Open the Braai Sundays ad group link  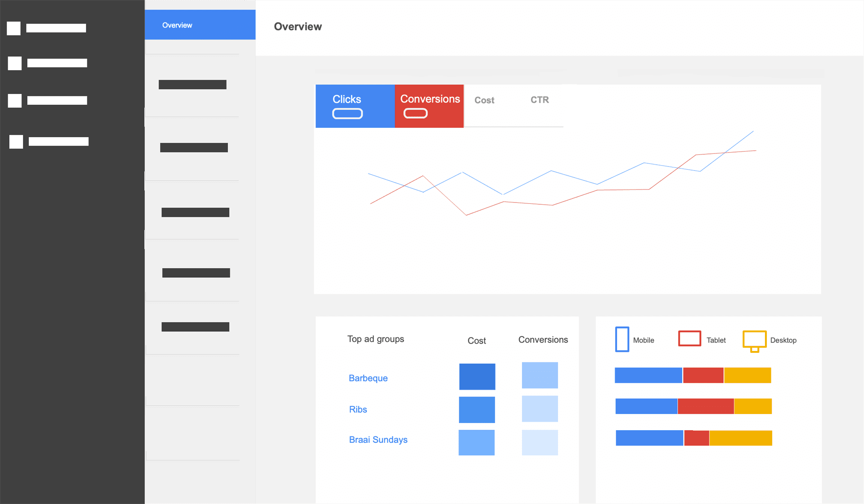click(378, 440)
